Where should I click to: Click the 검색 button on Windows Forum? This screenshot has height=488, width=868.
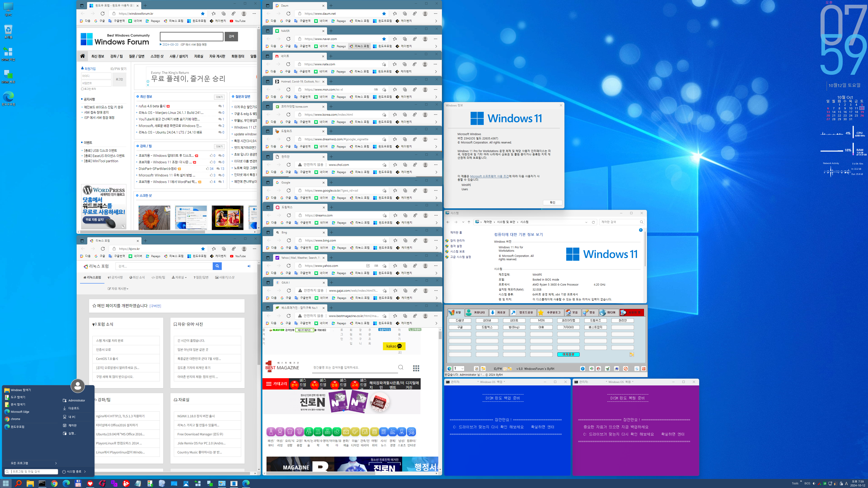[231, 36]
